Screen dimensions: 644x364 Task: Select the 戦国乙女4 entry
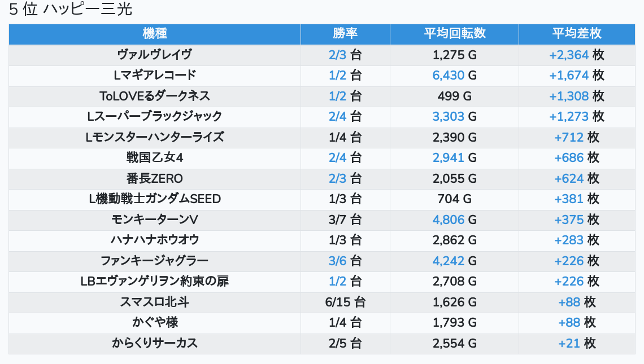tap(154, 157)
